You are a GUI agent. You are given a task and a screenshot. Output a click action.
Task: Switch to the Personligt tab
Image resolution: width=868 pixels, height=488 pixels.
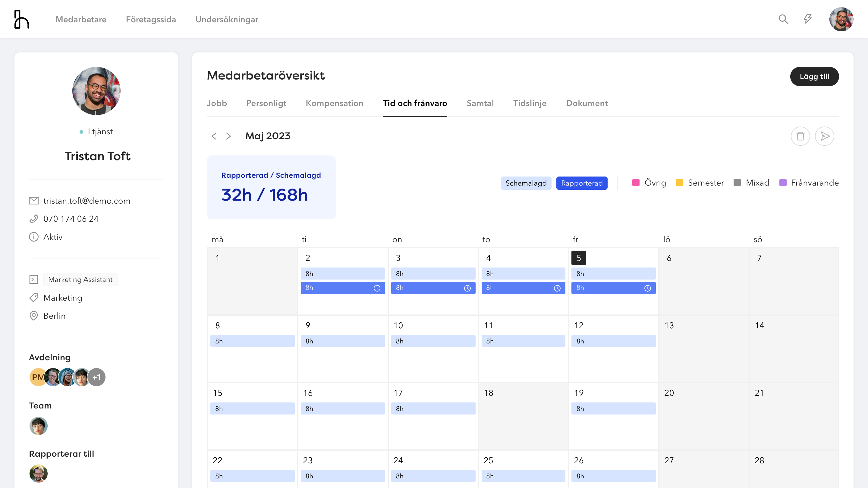pos(266,103)
